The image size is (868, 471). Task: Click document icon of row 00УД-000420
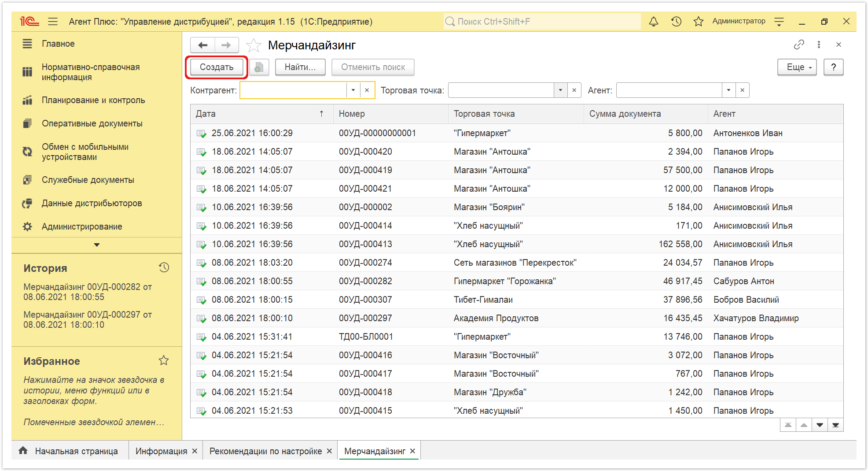201,152
